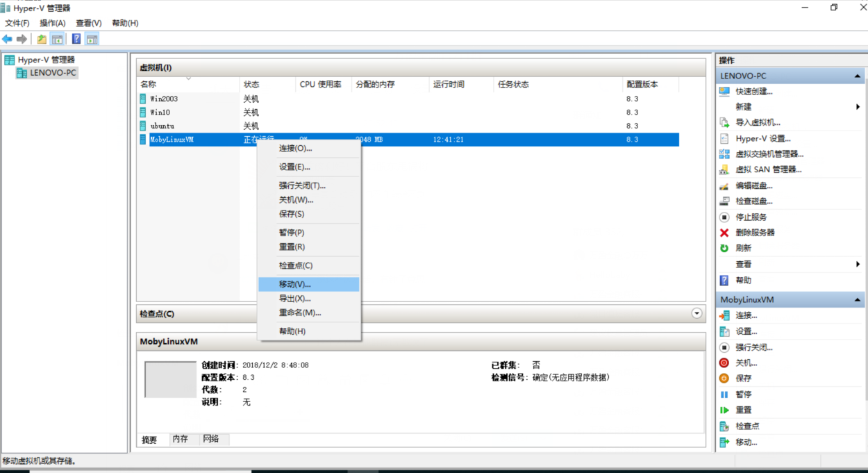Choose 设置(E)... from the context menu
Image resolution: width=868 pixels, height=473 pixels.
coord(309,167)
